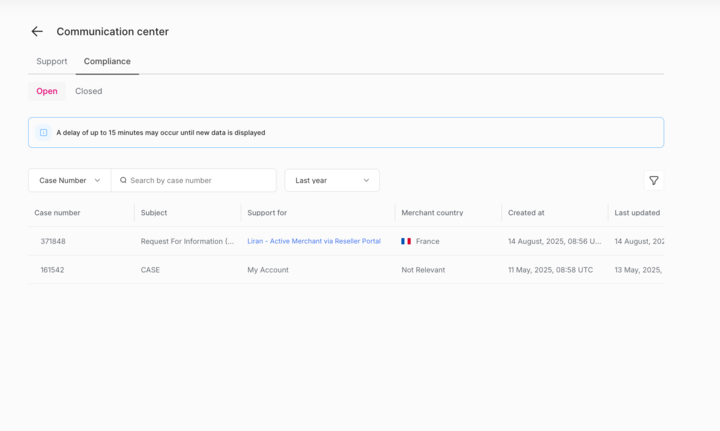Screen dimensions: 720x431
Task: Click the back arrow icon
Action: click(x=37, y=32)
